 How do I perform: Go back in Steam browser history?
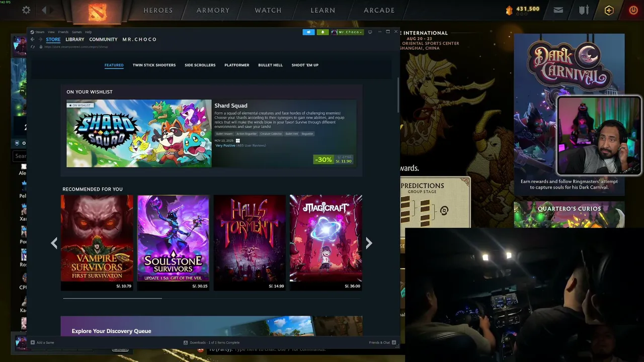(33, 39)
